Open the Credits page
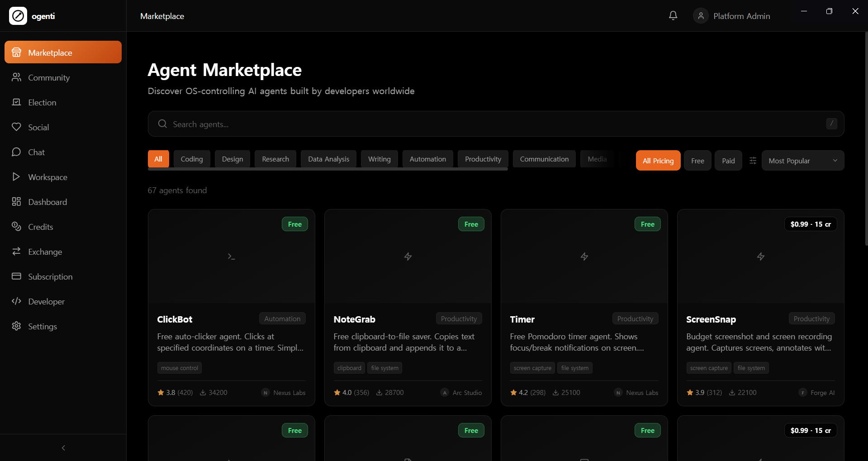868x461 pixels. [x=40, y=227]
